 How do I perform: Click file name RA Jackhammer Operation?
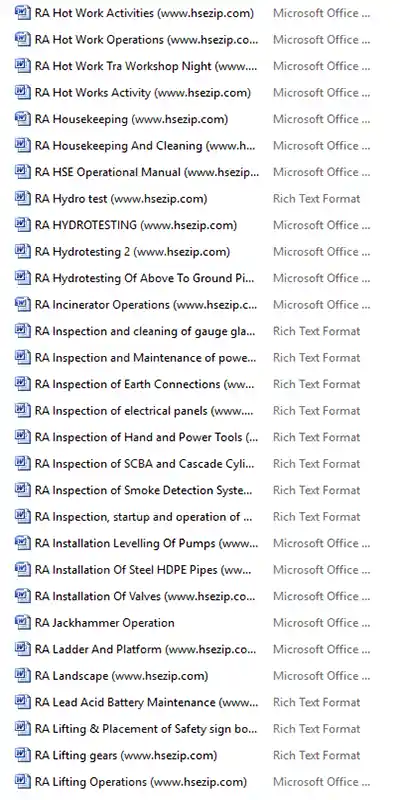105,623
